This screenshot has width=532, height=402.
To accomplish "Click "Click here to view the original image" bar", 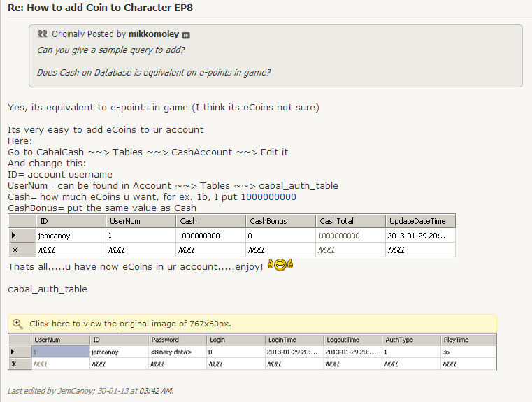I will 130,324.
